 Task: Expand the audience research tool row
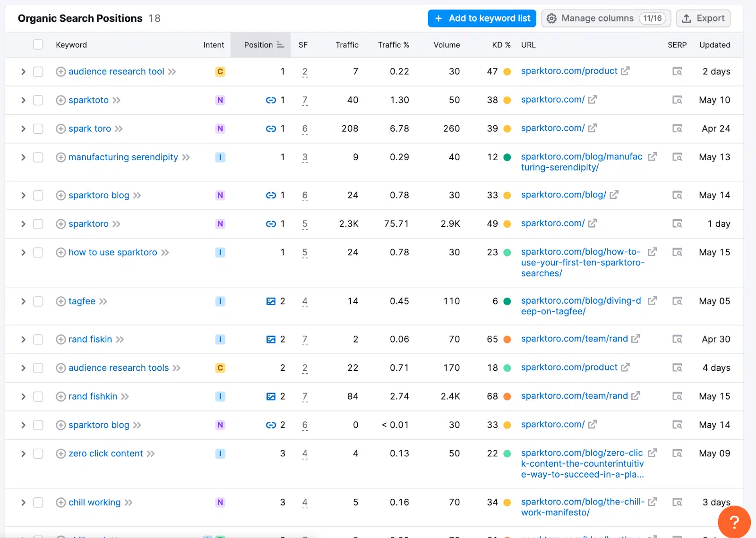tap(23, 71)
